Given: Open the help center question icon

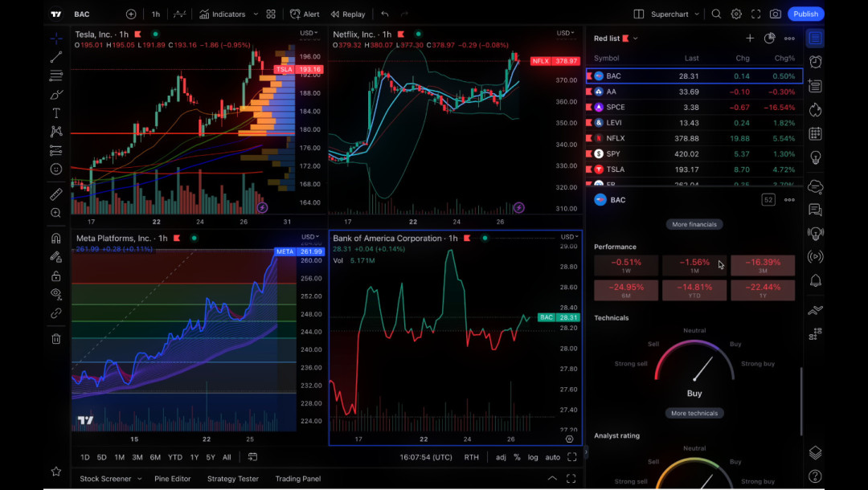Looking at the screenshot, I should [x=816, y=476].
